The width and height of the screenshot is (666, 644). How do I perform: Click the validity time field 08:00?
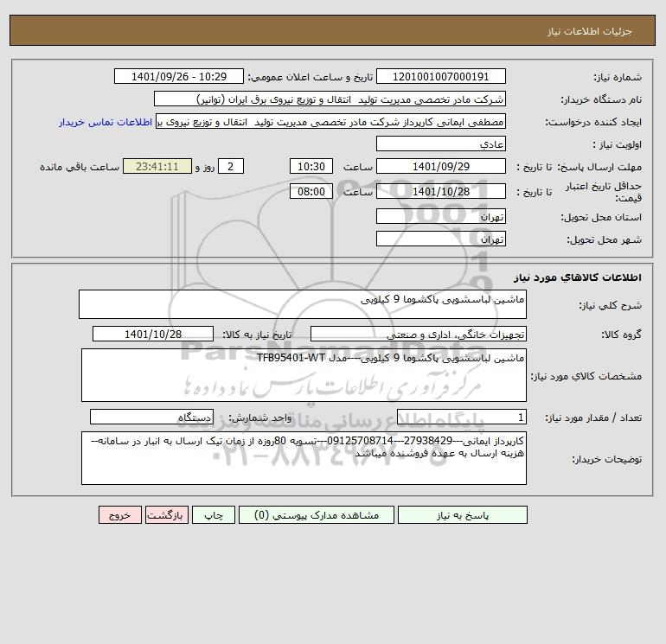coord(311,191)
